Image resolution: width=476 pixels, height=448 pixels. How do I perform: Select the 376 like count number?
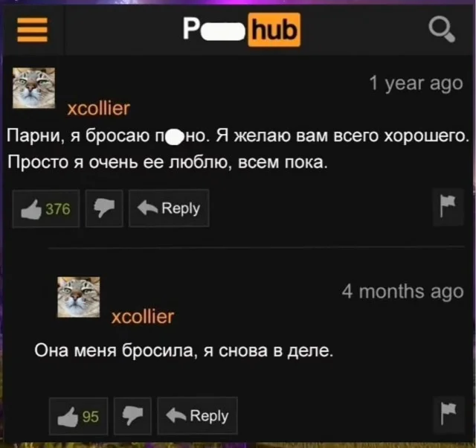(x=58, y=209)
